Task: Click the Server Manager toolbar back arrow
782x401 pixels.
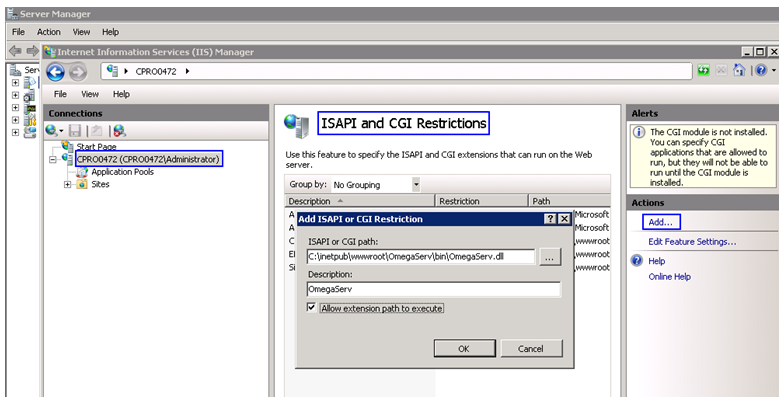Action: (15, 51)
